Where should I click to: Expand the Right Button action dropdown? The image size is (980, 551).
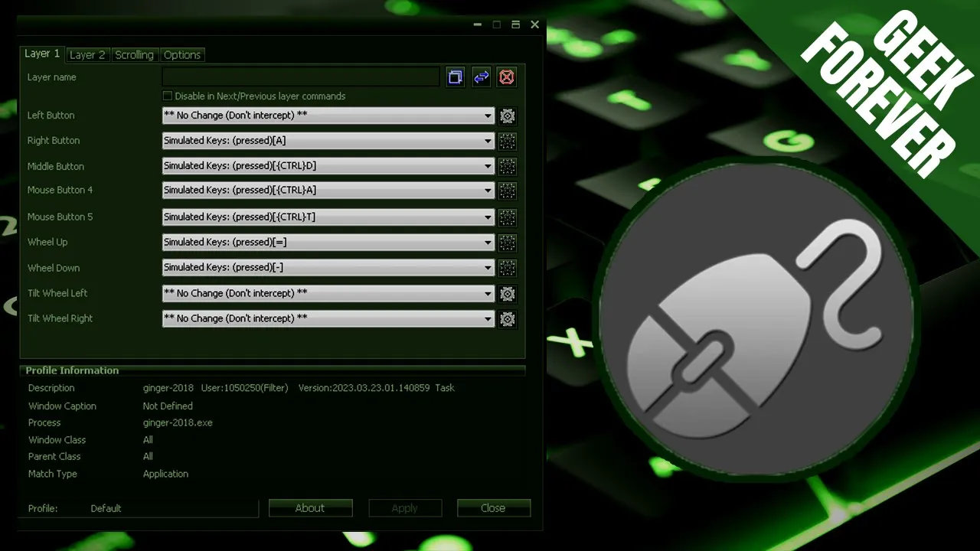(328, 141)
